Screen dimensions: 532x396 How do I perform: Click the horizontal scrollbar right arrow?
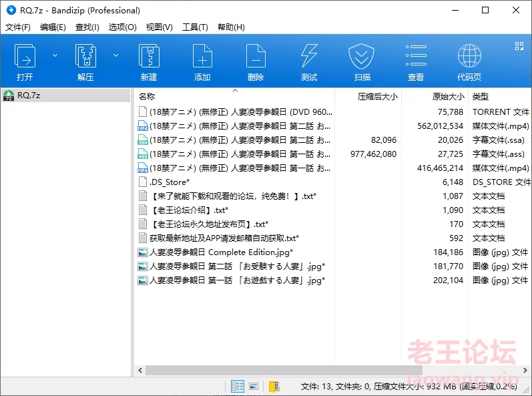tap(525, 370)
